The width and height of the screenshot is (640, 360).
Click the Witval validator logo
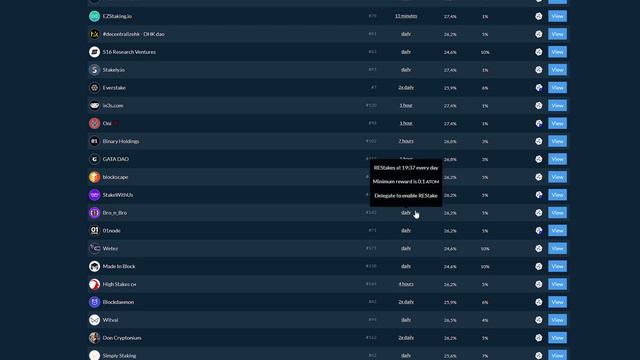point(94,320)
